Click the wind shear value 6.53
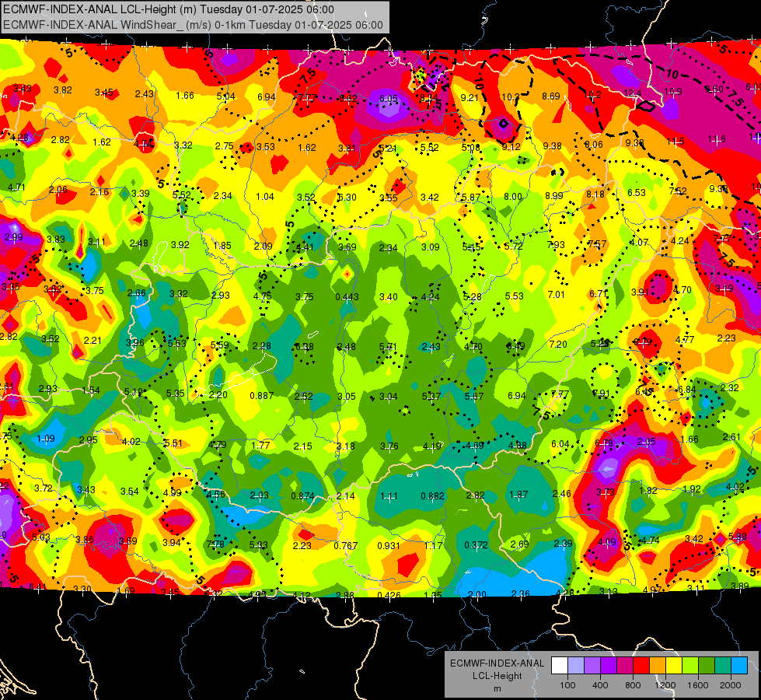The image size is (761, 700). [637, 193]
